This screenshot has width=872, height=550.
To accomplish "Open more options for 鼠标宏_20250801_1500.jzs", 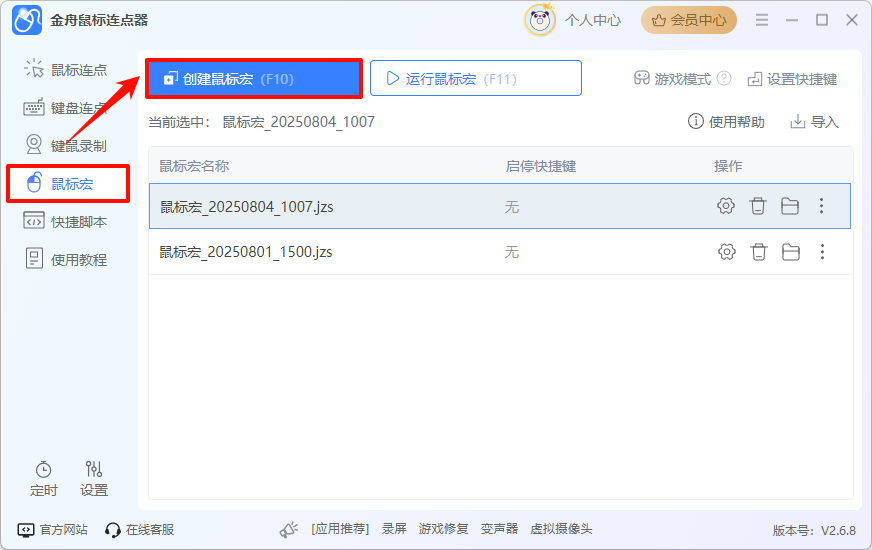I will [823, 252].
